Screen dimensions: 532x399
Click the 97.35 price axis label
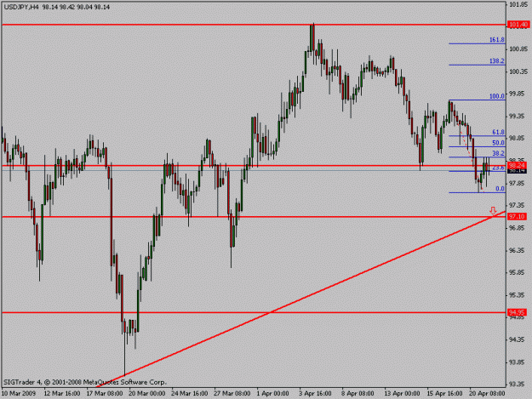point(518,205)
